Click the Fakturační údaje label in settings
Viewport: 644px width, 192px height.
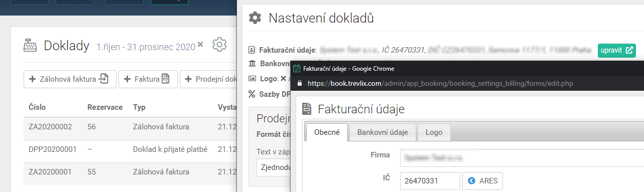pyautogui.click(x=288, y=50)
